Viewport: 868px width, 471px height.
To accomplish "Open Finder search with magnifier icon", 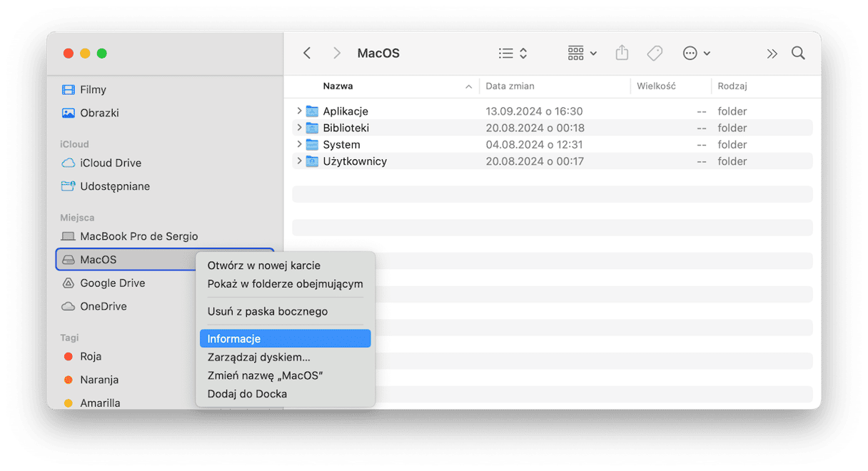I will (x=798, y=54).
